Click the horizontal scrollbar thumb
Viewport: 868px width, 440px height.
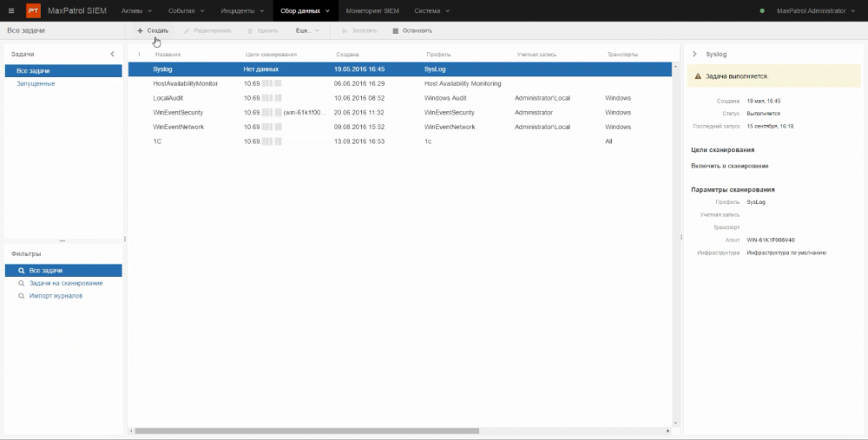click(306, 430)
